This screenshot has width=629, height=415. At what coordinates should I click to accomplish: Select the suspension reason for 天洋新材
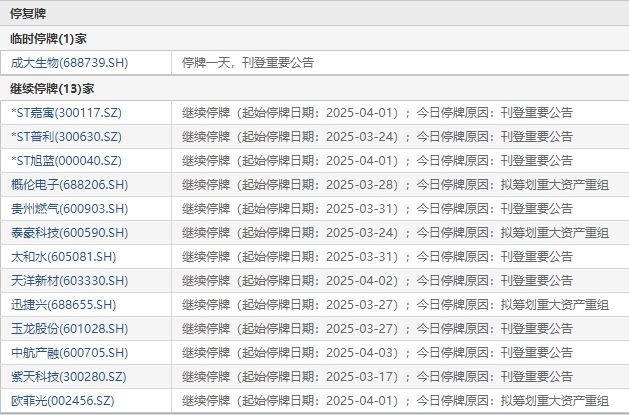pyautogui.click(x=377, y=281)
